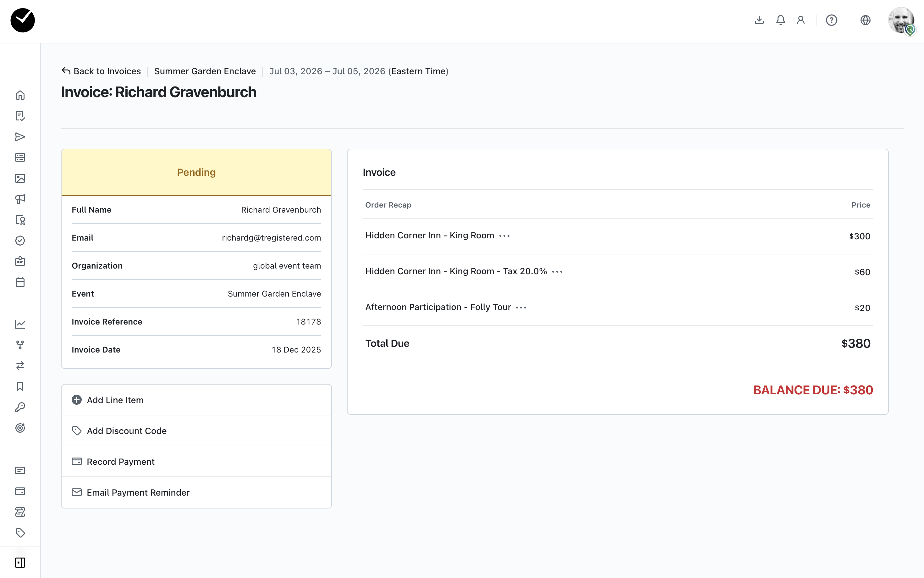Screen dimensions: 924x578
Task: Open the megaphone announcements sidebar icon
Action: click(x=20, y=199)
